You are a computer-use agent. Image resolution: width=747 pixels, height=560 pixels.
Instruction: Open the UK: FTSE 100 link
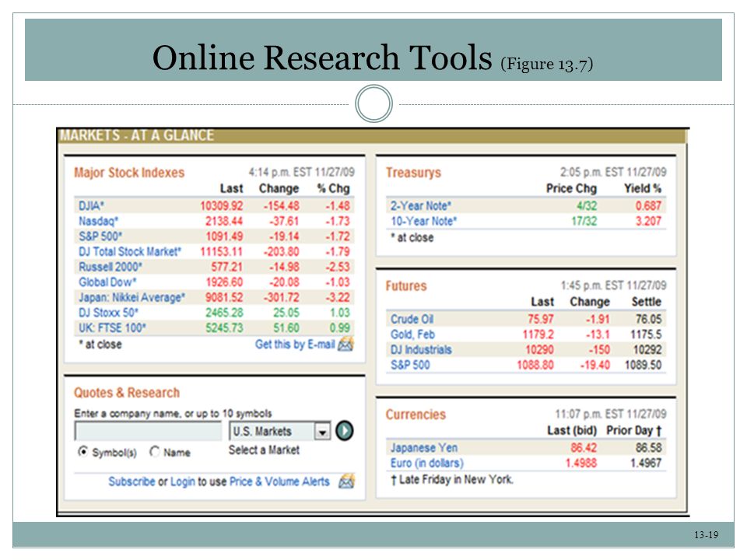(112, 327)
